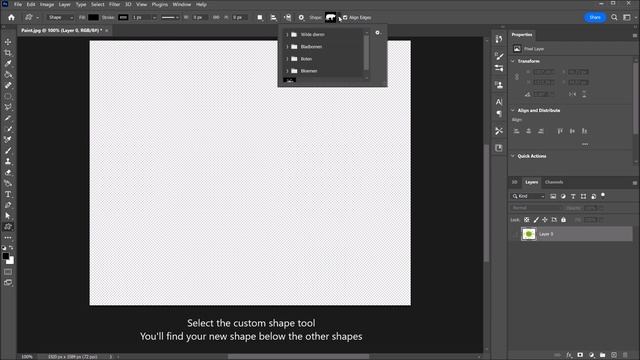
Task: Open the workspace switcher icon
Action: pyautogui.click(x=627, y=18)
